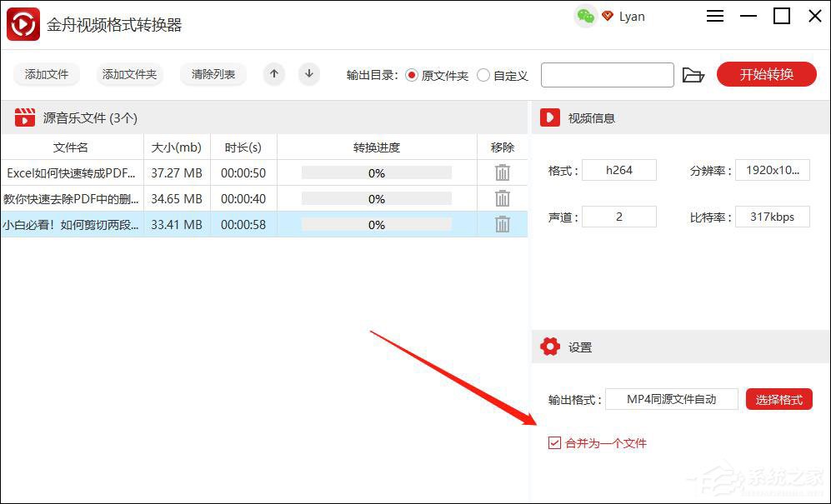Click the 视频信息 play-button panel icon
Image resolution: width=831 pixels, height=504 pixels.
[x=549, y=117]
